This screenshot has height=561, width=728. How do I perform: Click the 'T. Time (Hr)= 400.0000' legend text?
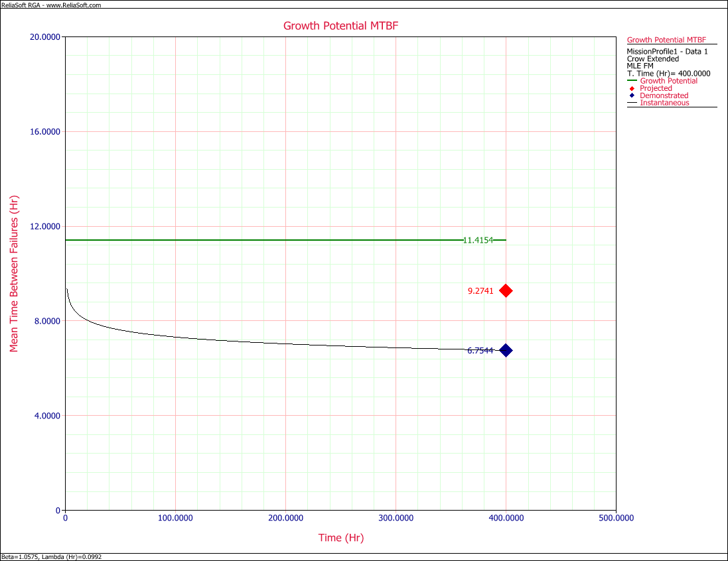[x=668, y=74]
